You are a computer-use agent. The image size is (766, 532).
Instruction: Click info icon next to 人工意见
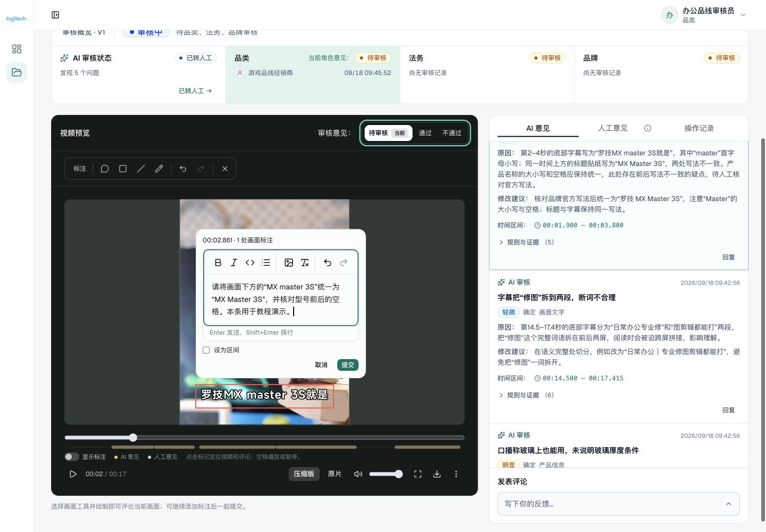(647, 128)
